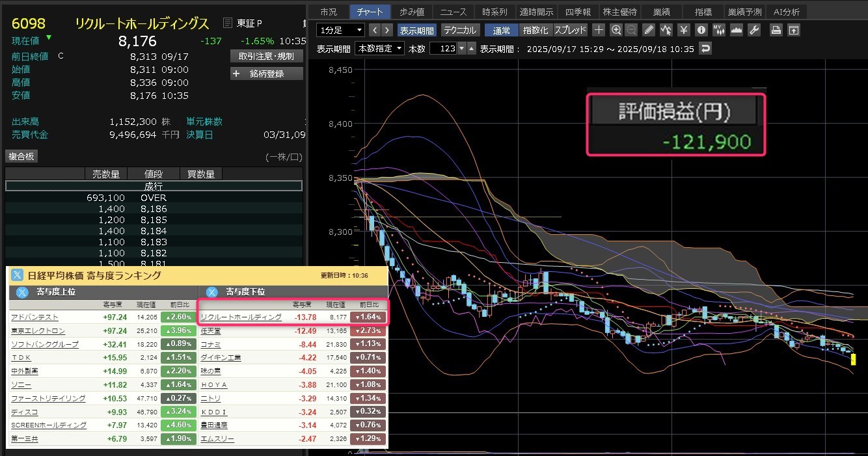Toggle the 表示期間 button on
Image resolution: width=868 pixels, height=456 pixels.
(416, 30)
